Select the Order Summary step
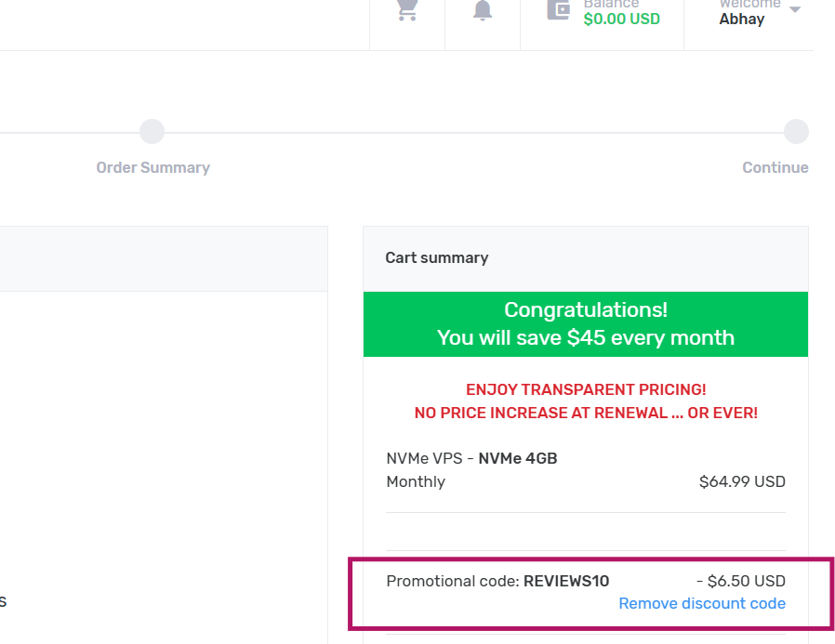The width and height of the screenshot is (835, 644). point(152,167)
